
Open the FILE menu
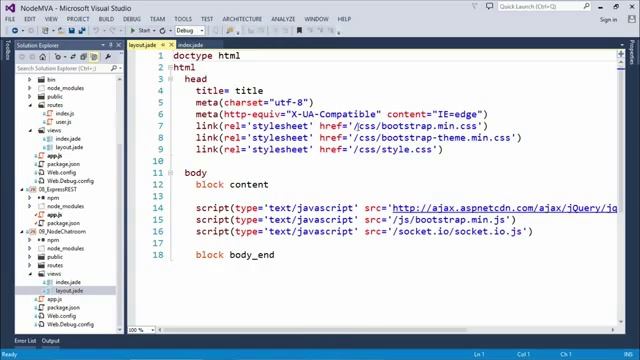click(10, 19)
